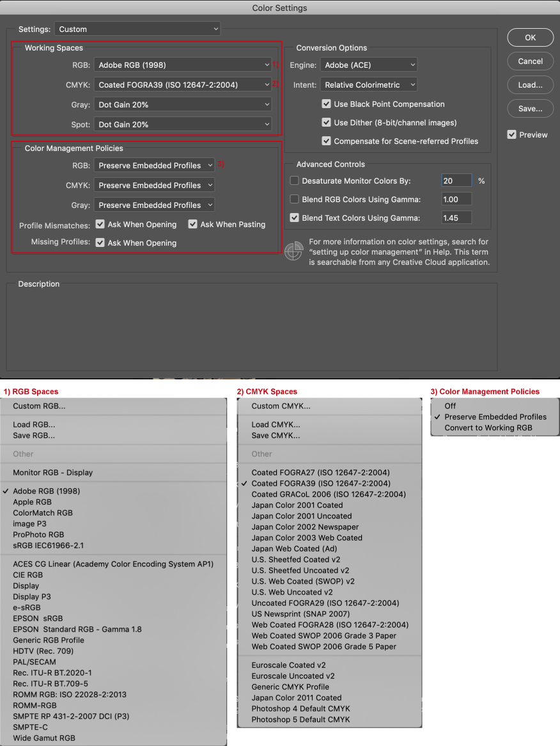Click the OK button

[530, 38]
